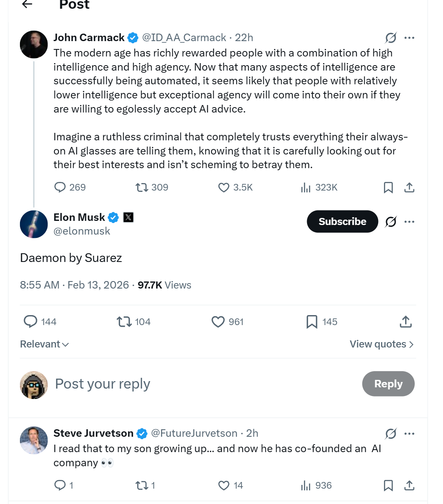This screenshot has width=443, height=504.
Task: Open more options on Elon Musk's post
Action: click(x=409, y=222)
